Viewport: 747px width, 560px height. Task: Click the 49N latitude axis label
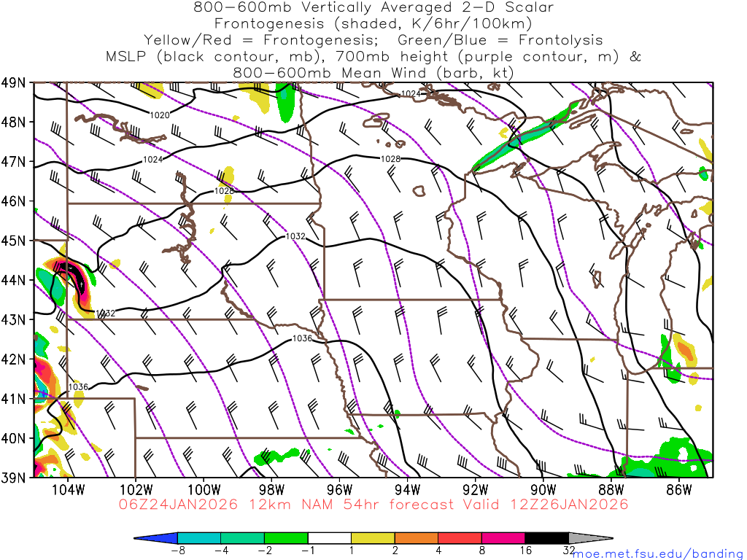tap(15, 82)
